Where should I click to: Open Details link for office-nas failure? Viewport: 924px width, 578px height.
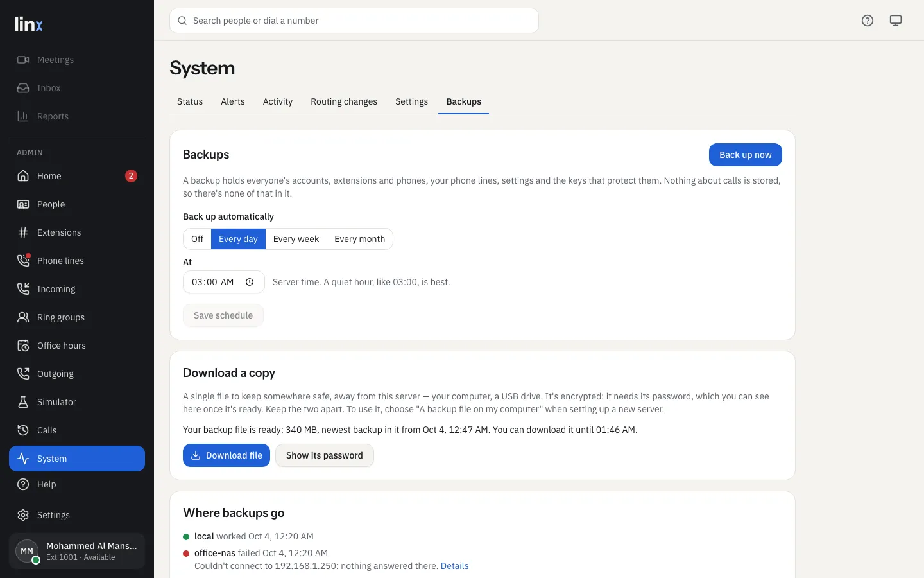(454, 566)
